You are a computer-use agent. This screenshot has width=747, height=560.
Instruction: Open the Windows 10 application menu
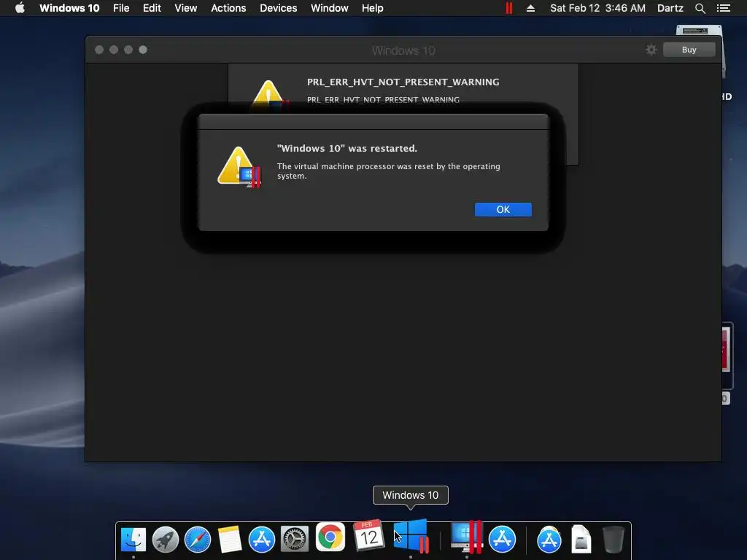click(69, 8)
